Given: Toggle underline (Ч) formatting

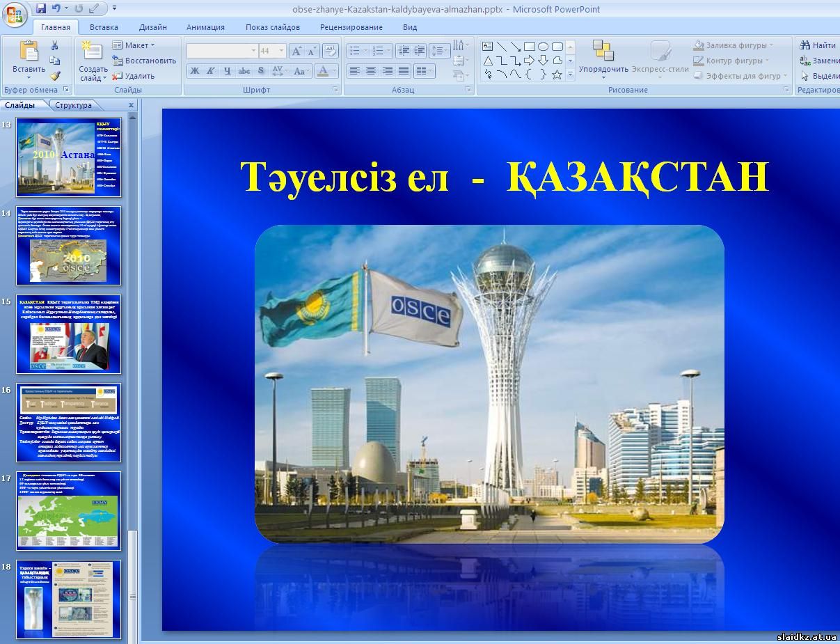Looking at the screenshot, I should click(228, 71).
